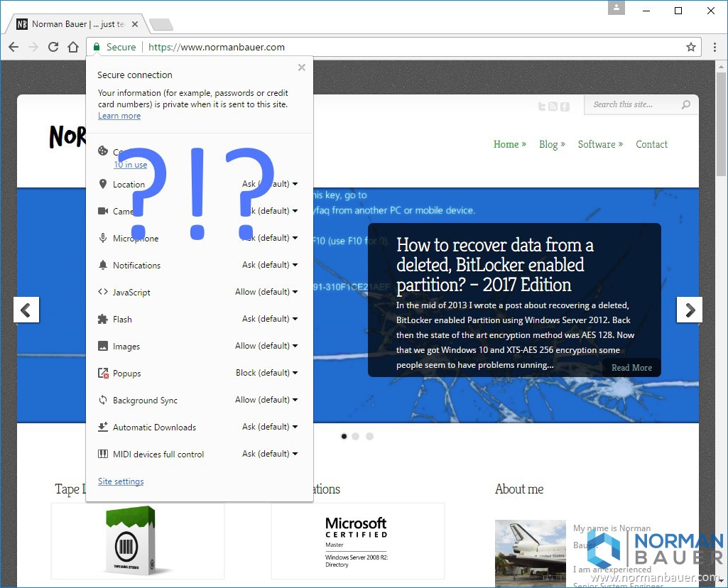Open the Facebook icon on site header
The image size is (728, 588).
pos(565,107)
